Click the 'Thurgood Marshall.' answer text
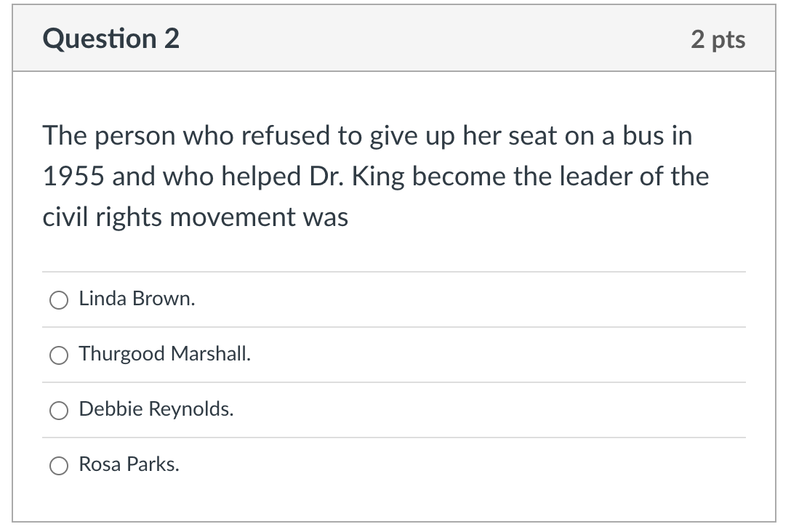 [x=165, y=354]
